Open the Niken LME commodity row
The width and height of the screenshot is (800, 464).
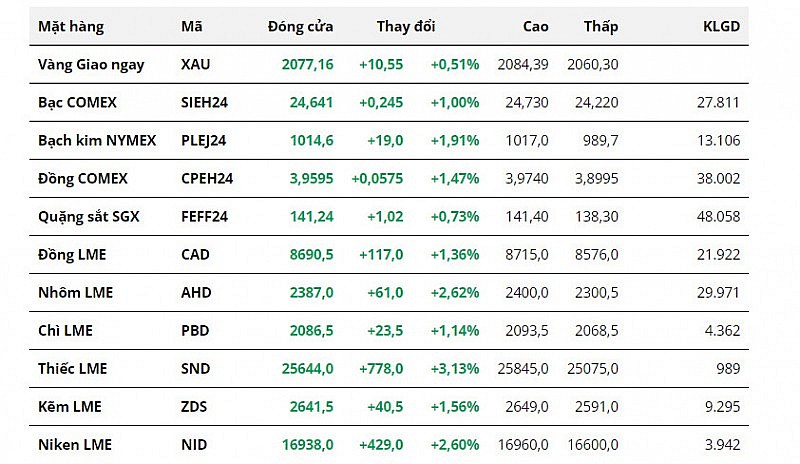pyautogui.click(x=75, y=445)
